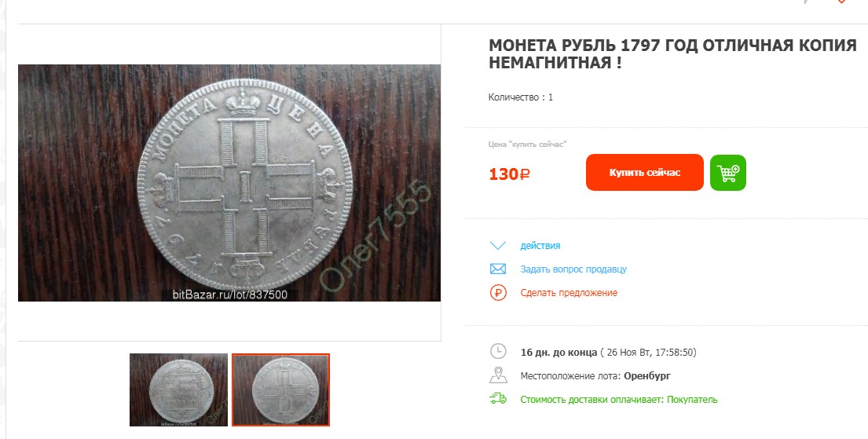Screen dimensions: 868x439
Task: Click the 130 ruble price
Action: [509, 174]
